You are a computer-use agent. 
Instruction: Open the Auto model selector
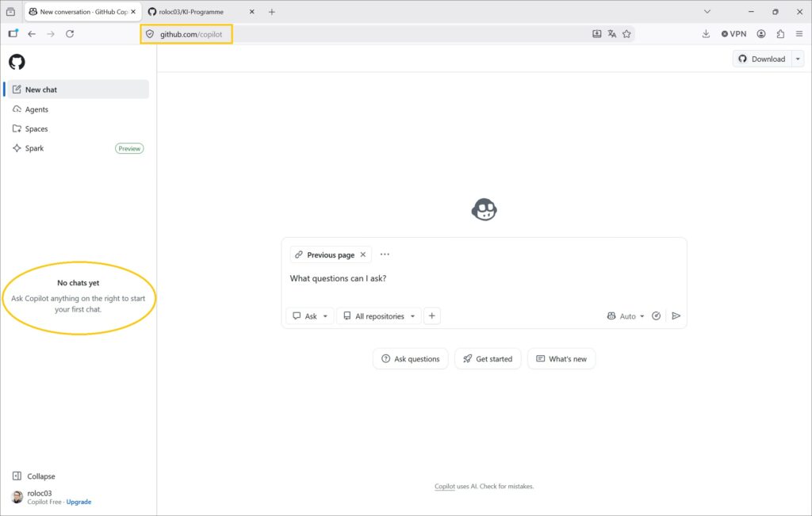(626, 316)
